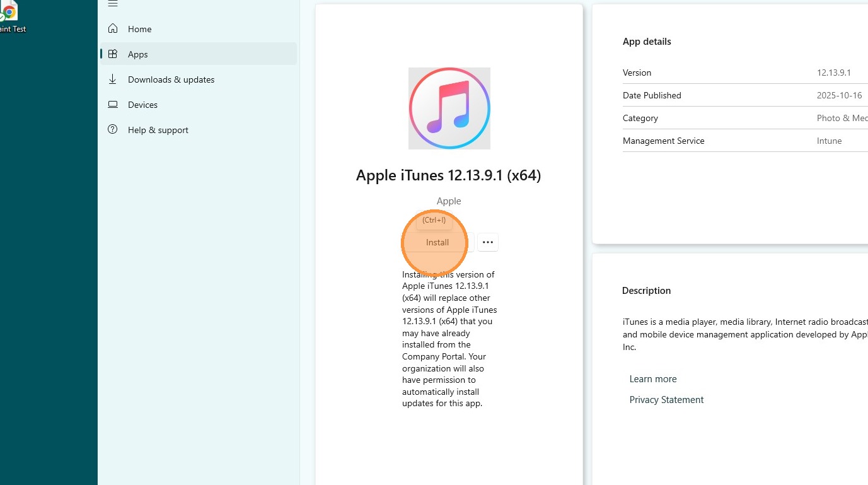Click the iTunes description paragraph text

click(x=745, y=334)
